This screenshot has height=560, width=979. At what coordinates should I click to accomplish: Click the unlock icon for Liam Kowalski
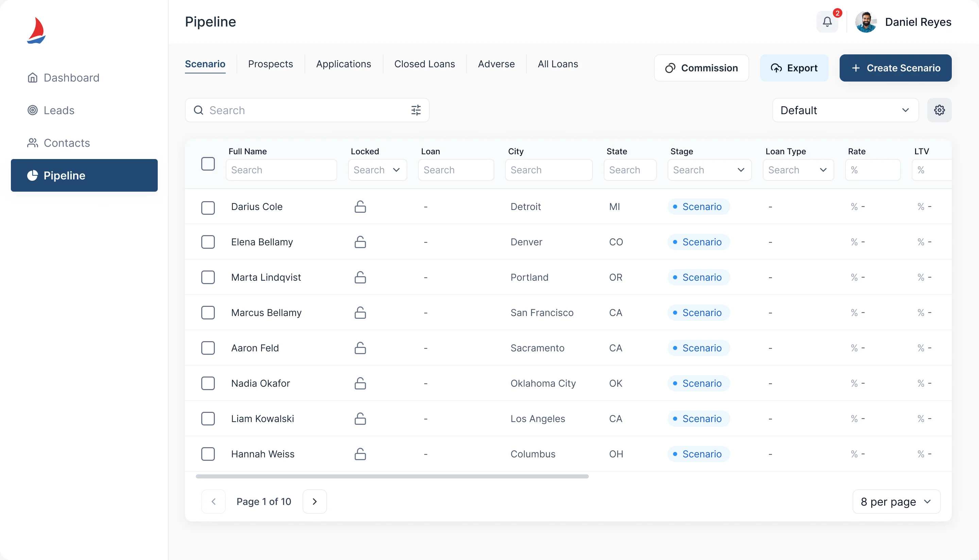[360, 418]
